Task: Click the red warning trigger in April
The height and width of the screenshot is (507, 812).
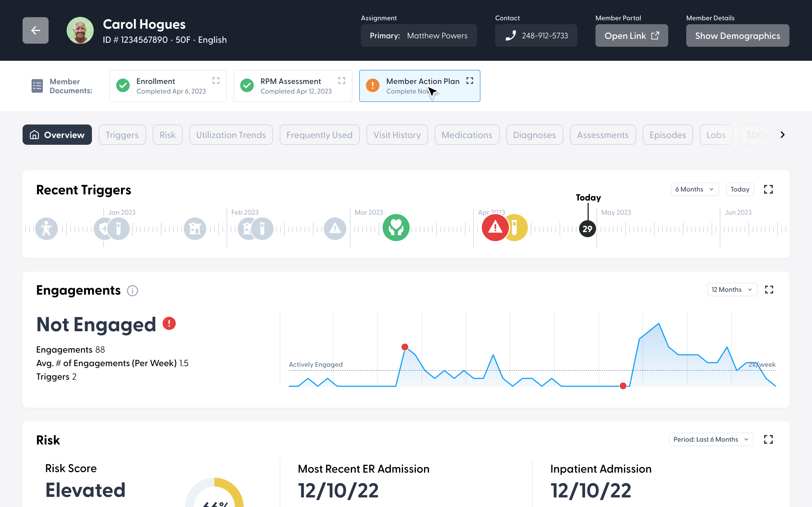Action: [x=494, y=228]
